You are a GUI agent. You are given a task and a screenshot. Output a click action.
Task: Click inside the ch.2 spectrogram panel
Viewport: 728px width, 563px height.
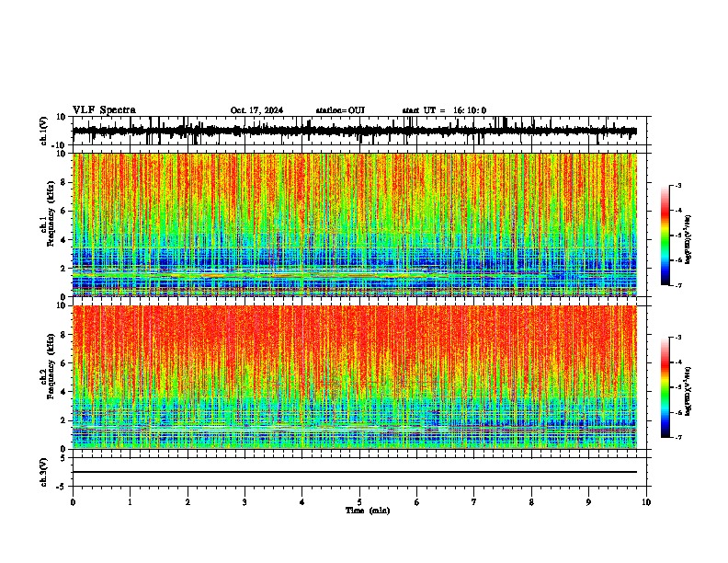[x=355, y=377]
